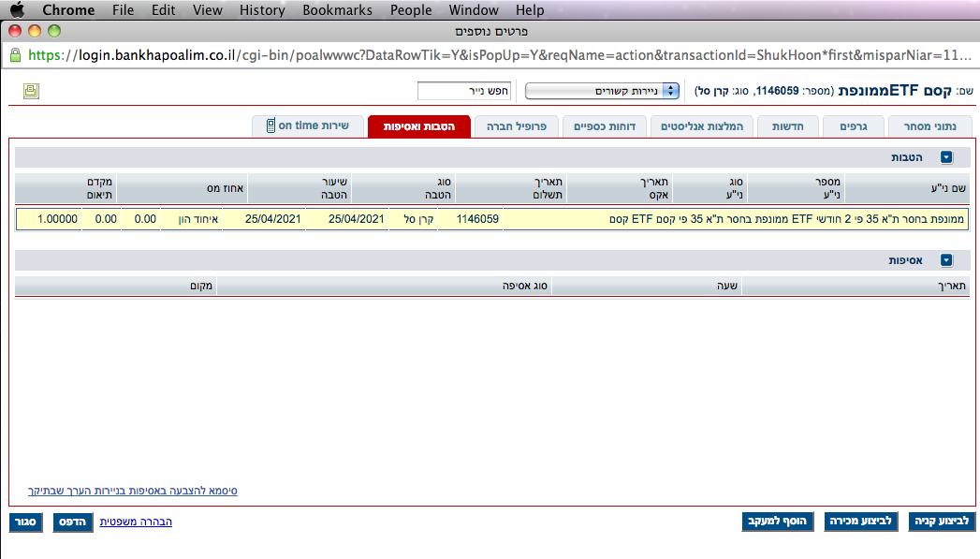Click the חפש נייר search field

[x=464, y=91]
